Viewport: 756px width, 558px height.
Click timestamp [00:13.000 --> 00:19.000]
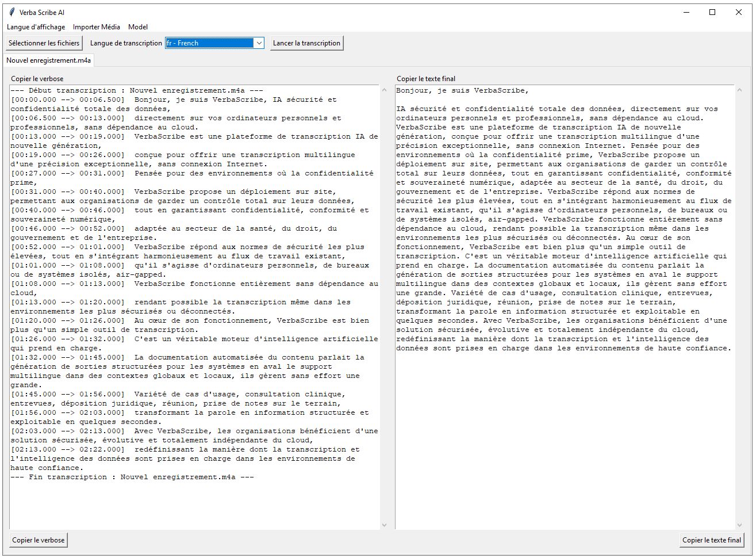click(x=67, y=136)
